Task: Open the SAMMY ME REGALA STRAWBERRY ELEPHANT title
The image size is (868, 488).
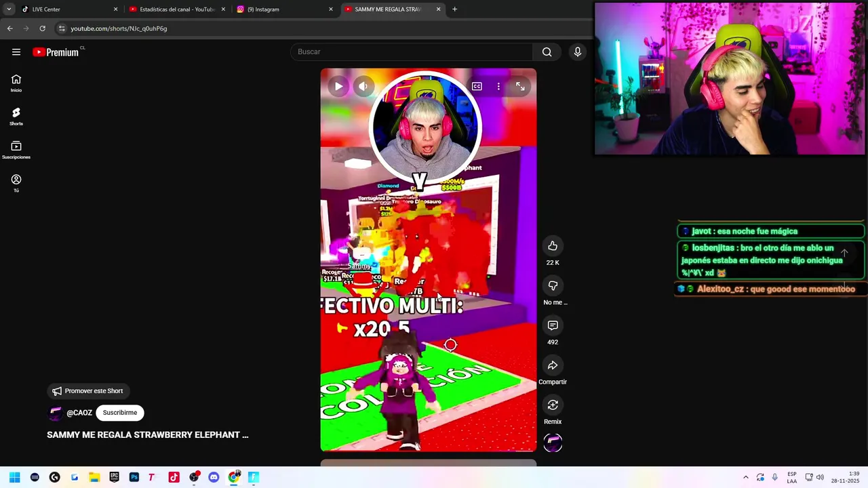Action: click(x=148, y=435)
